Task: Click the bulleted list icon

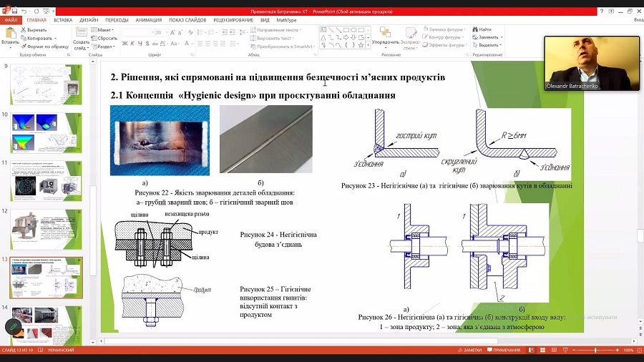Action: point(201,32)
